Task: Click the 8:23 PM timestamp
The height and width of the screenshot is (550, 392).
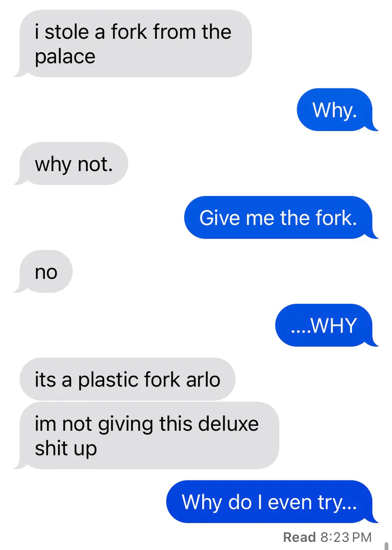Action: [x=346, y=537]
